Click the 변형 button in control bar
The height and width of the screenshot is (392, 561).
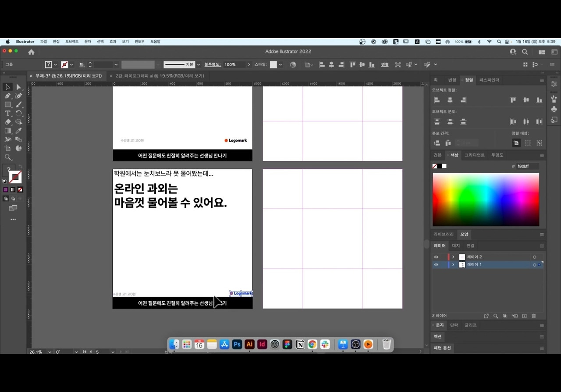point(385,64)
